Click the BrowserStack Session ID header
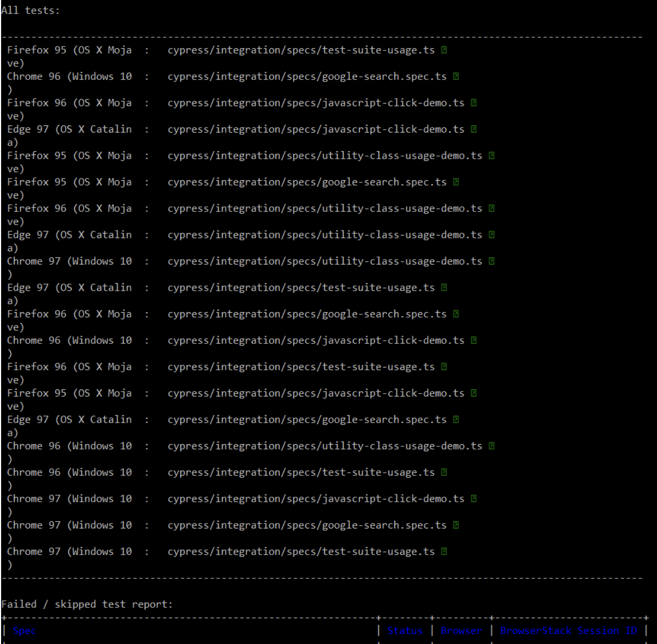 click(x=568, y=631)
